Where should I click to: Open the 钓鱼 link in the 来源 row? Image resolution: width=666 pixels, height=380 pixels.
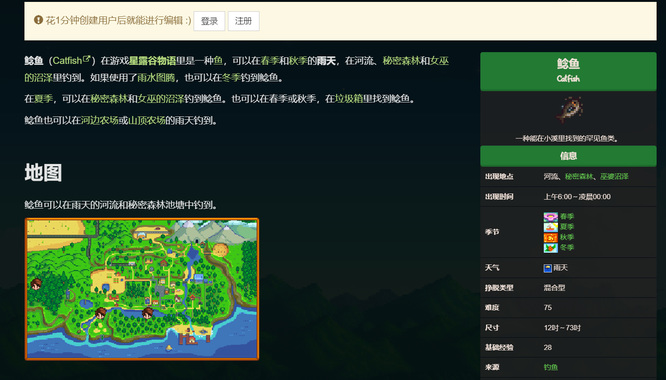pyautogui.click(x=551, y=367)
